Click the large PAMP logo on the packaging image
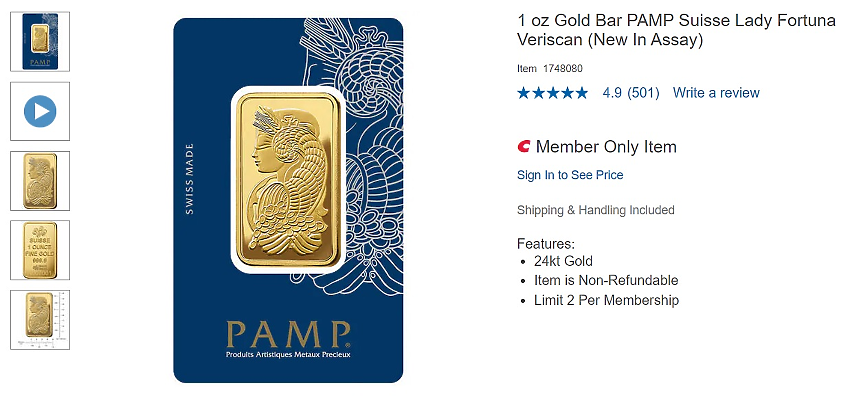Image resolution: width=863 pixels, height=397 pixels. coord(288,334)
